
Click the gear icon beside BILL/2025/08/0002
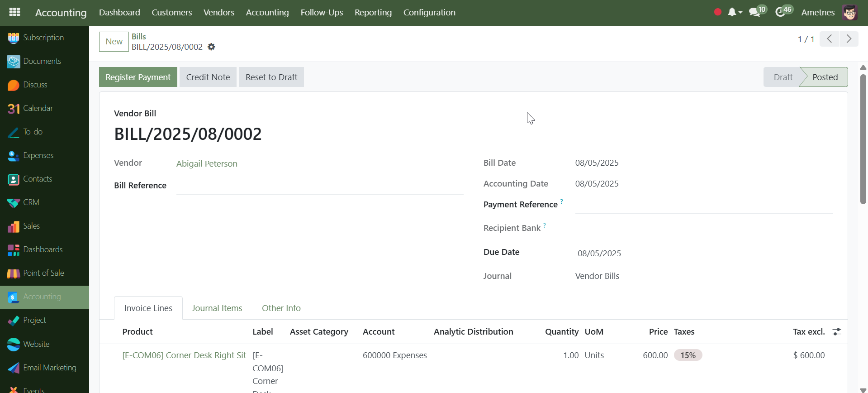211,47
